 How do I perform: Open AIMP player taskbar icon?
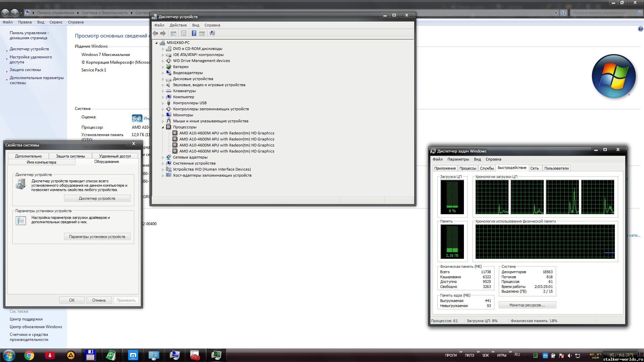[x=71, y=355]
